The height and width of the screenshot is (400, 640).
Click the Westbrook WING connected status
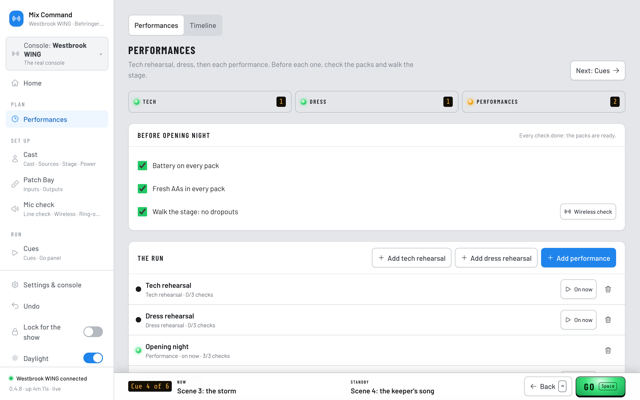(x=48, y=378)
